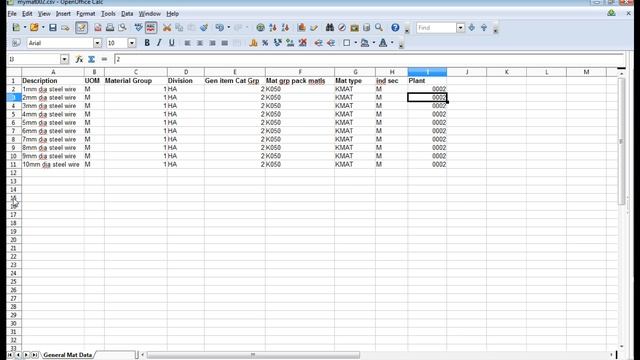Insert a hyperlink with globe icon
This screenshot has height=360, width=640.
pyautogui.click(x=260, y=28)
